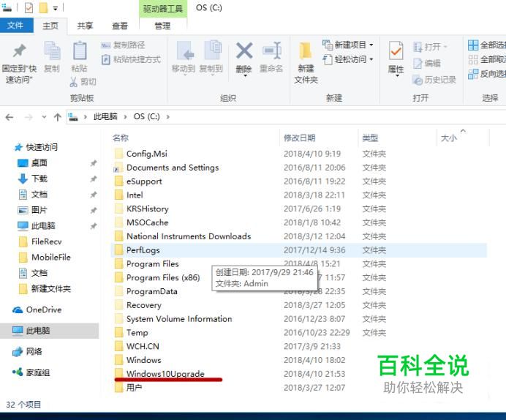Click Copy path (复制路径)

coord(123,45)
